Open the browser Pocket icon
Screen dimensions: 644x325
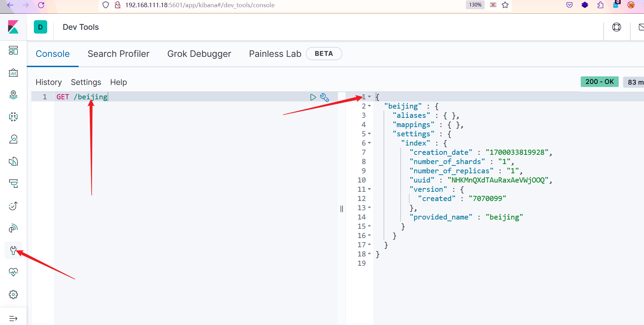pos(569,5)
